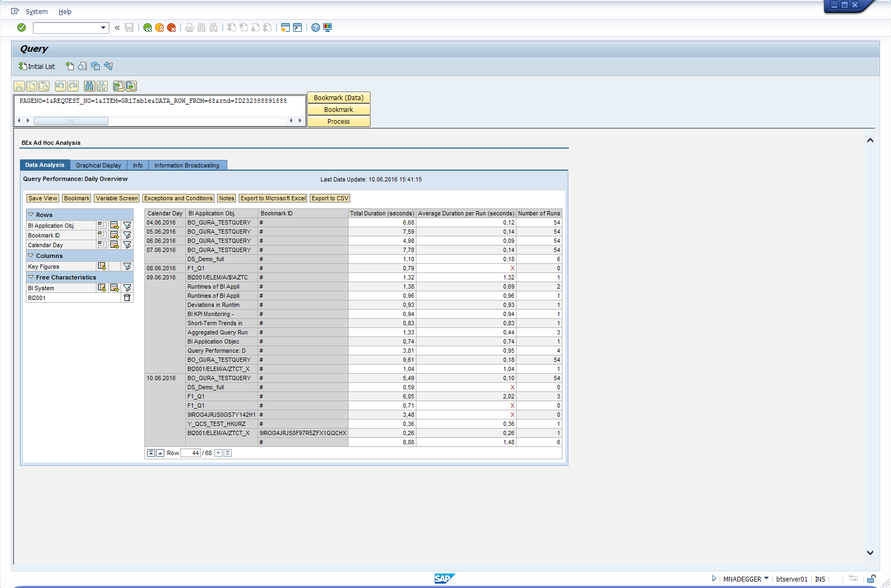Click the trash icon next to BI2001

point(127,298)
